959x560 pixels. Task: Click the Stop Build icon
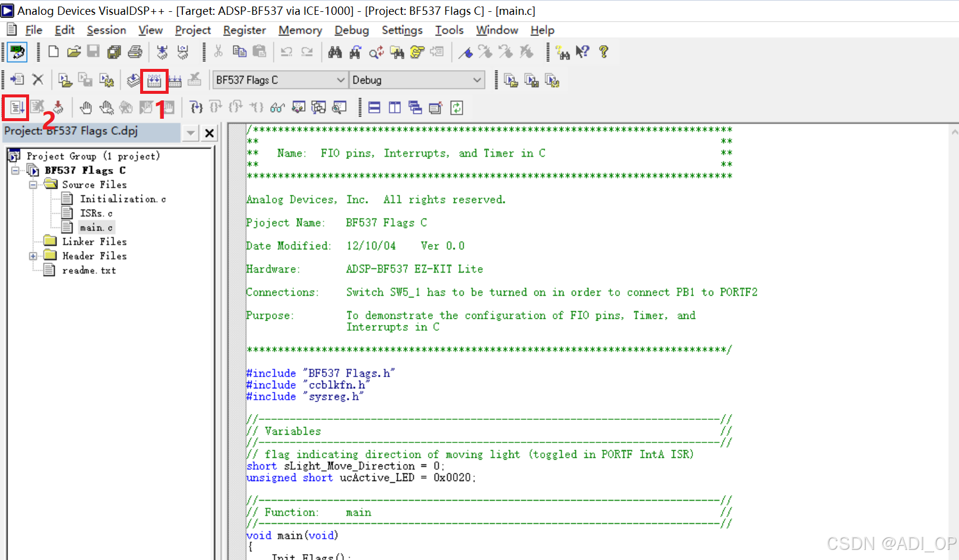click(194, 80)
